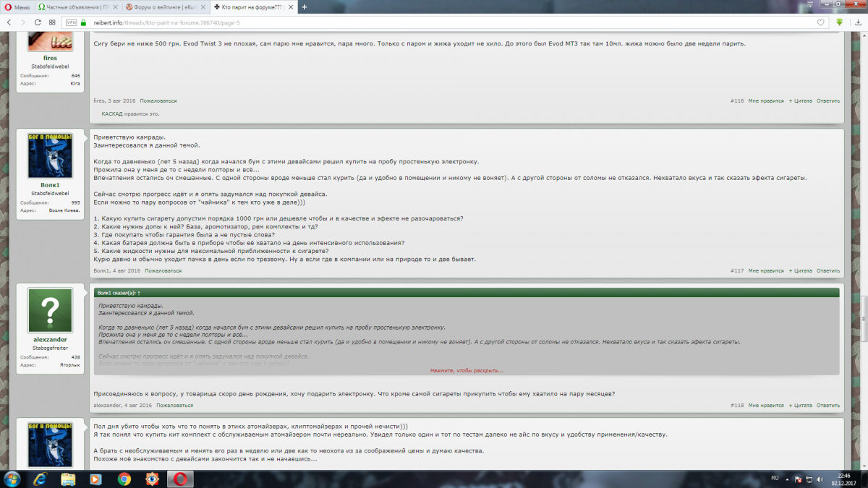Quote post #117 with Цитата
The height and width of the screenshot is (488, 868).
click(x=801, y=270)
